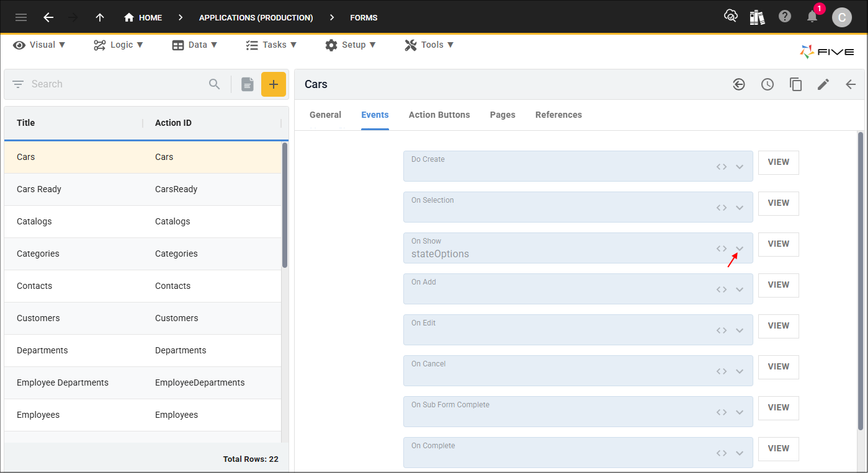
Task: Go back with the left arrow icon
Action: [x=48, y=17]
